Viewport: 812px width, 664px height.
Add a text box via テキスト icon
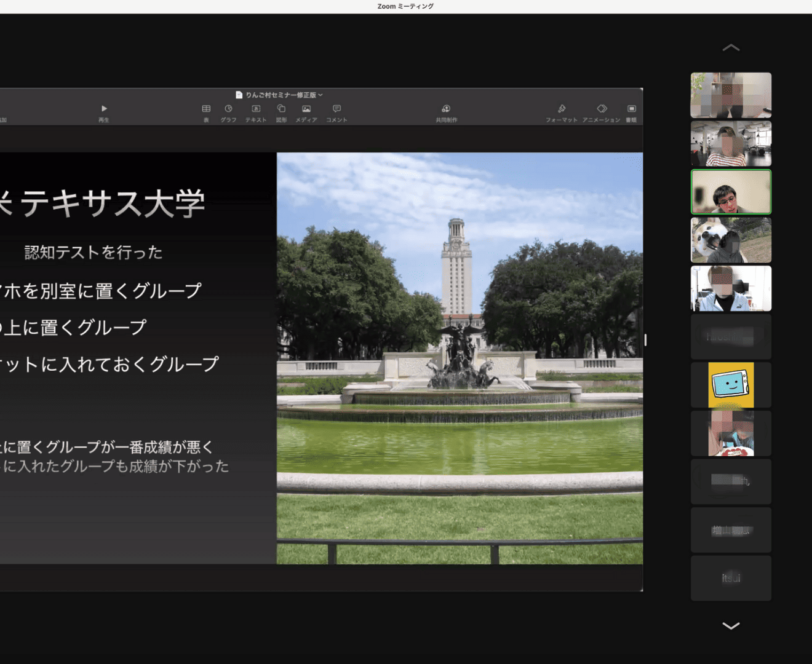tap(256, 111)
